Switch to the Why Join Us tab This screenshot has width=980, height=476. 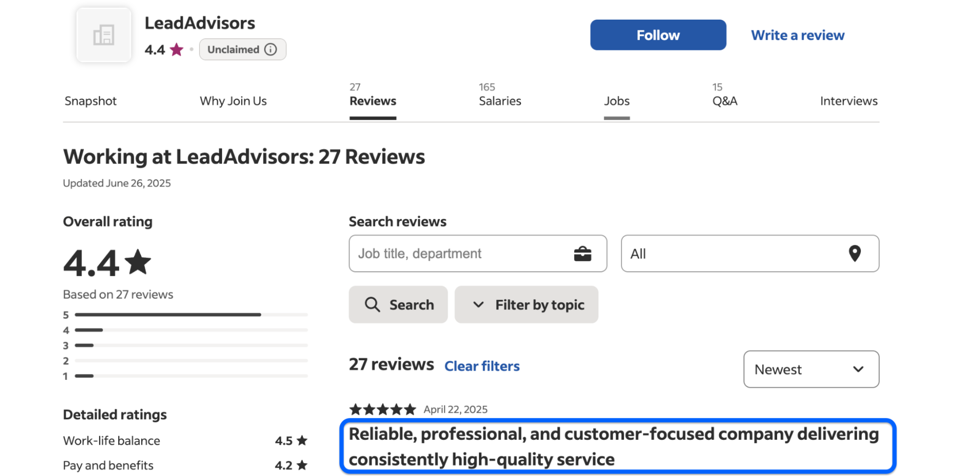[233, 101]
